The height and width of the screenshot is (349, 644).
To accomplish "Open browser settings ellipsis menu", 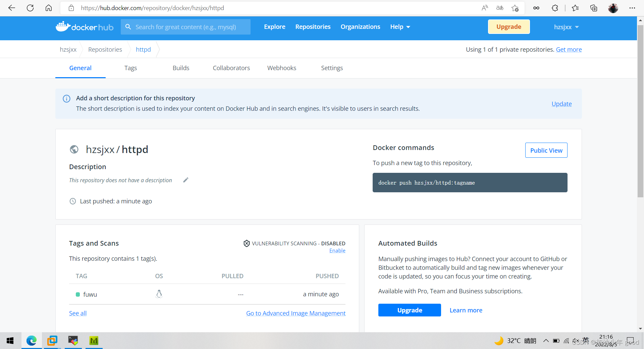I will 632,8.
